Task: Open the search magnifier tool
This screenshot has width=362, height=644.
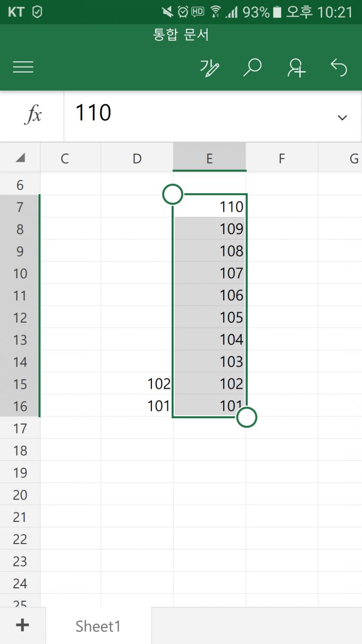Action: tap(252, 68)
